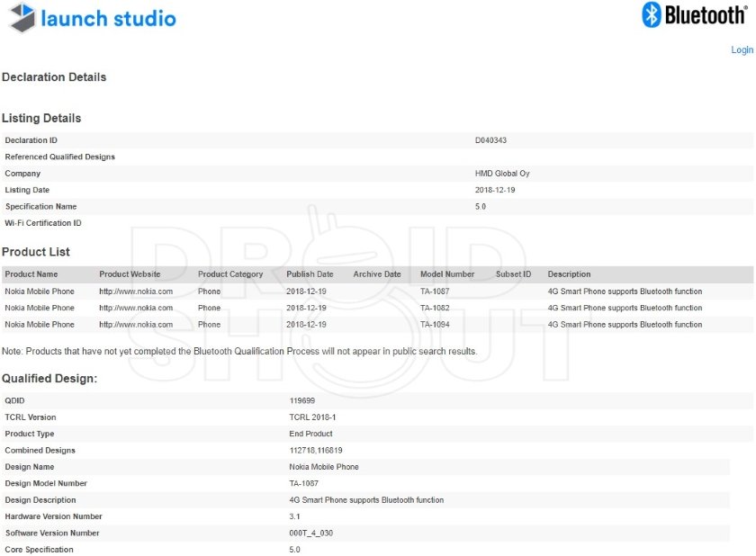756x556 pixels.
Task: Open the nokia.com link for TA-1094
Action: click(x=136, y=325)
